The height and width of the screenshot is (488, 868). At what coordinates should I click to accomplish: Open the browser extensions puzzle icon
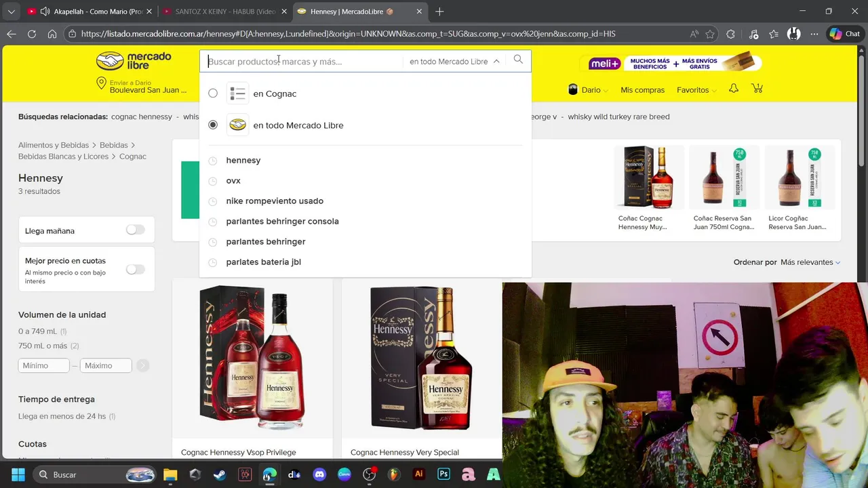(730, 34)
